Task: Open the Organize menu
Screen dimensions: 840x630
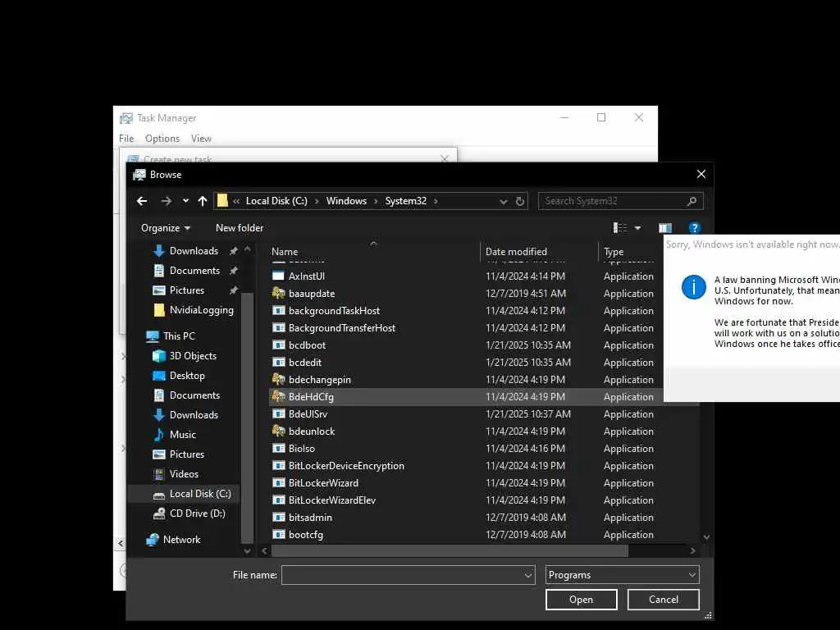Action: coord(165,228)
